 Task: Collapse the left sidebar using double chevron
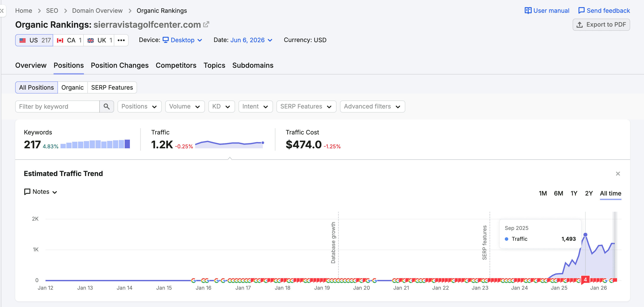[2, 11]
